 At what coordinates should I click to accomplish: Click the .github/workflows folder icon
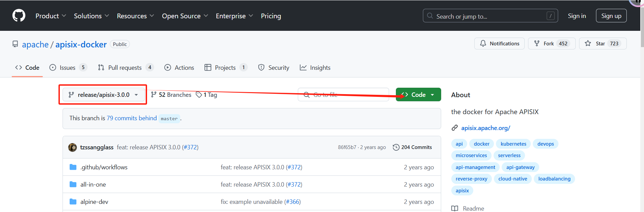pos(73,167)
